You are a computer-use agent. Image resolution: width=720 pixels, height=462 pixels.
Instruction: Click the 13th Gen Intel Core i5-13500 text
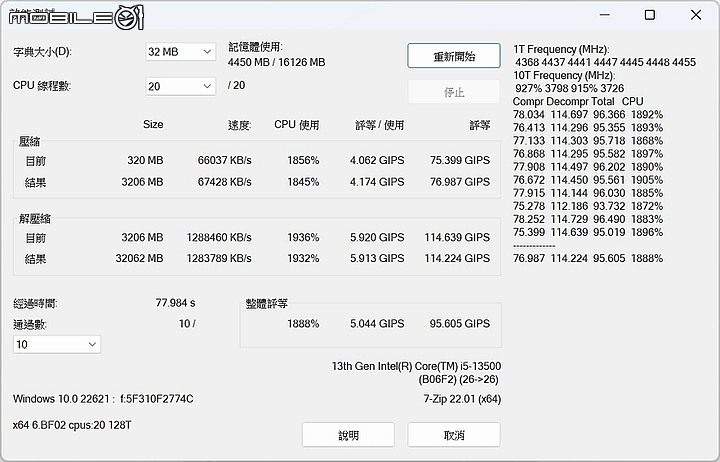(416, 366)
